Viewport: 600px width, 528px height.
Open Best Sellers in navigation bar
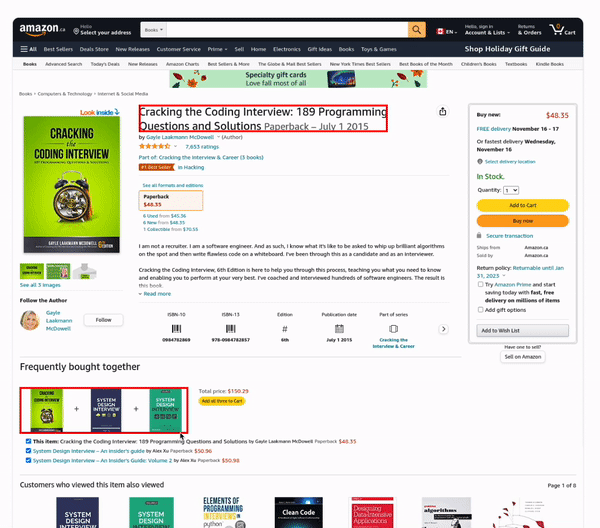click(58, 49)
